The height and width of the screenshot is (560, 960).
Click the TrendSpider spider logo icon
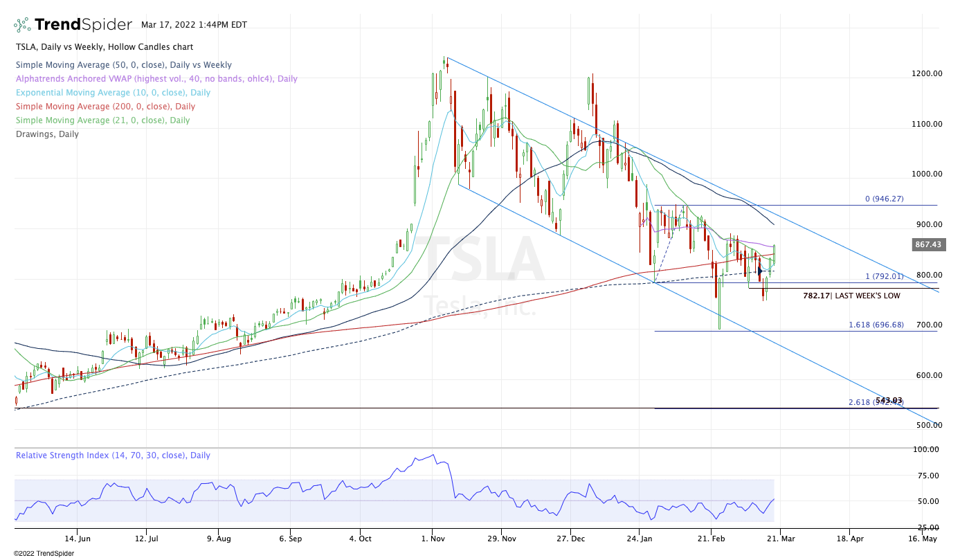[22, 25]
